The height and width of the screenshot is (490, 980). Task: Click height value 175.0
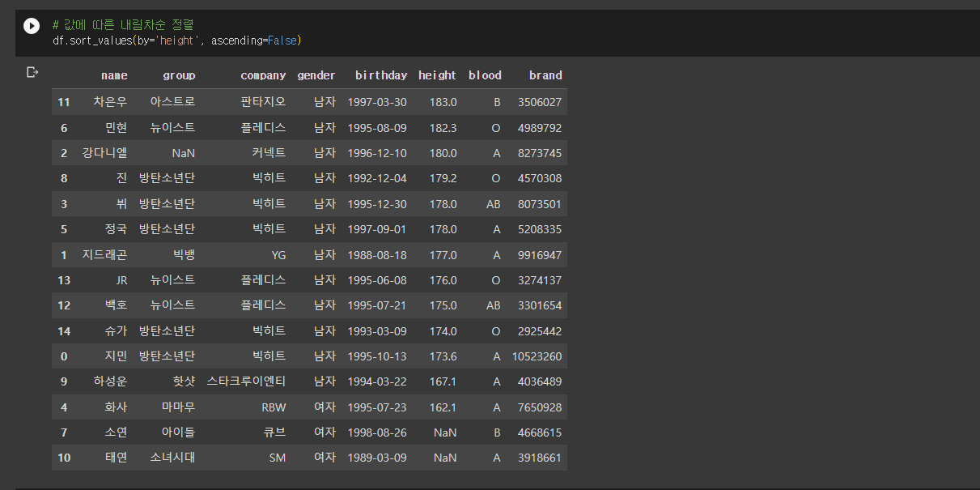[443, 305]
